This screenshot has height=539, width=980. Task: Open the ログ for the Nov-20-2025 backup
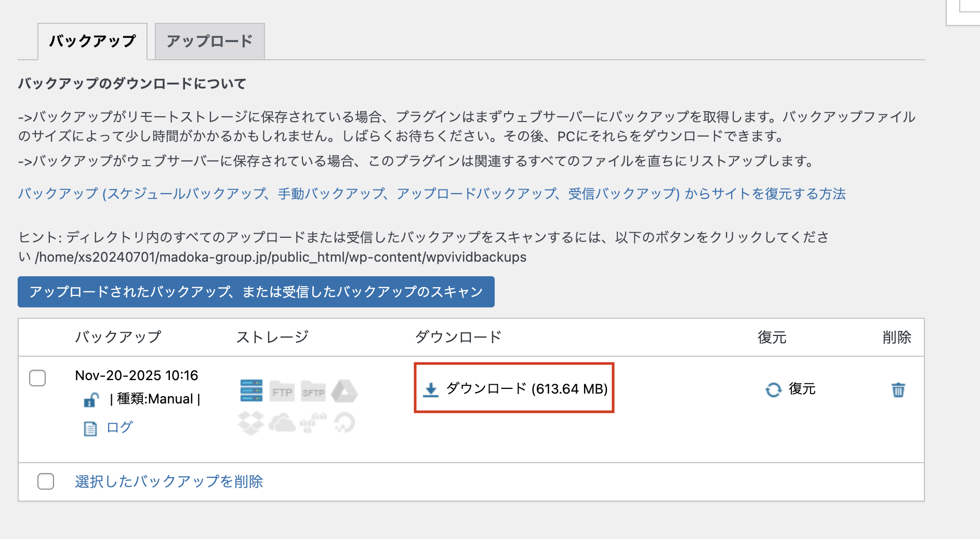pos(119,427)
